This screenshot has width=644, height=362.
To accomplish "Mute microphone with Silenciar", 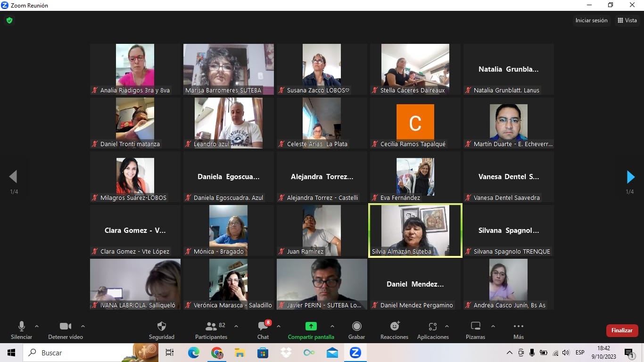I will 22,330.
